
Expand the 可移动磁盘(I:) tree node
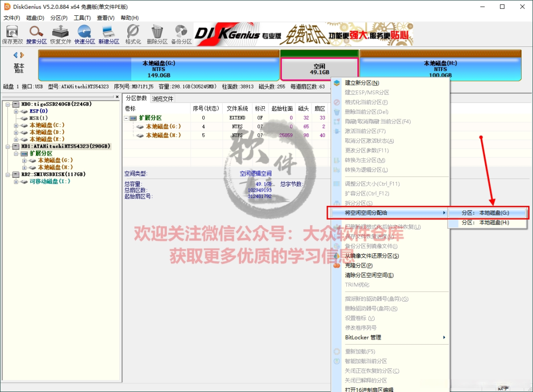pos(16,182)
